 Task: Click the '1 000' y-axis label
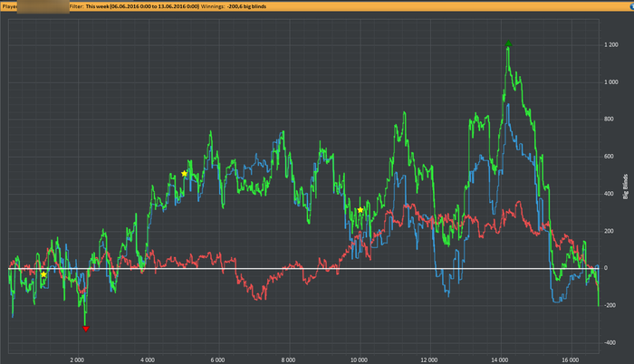(611, 82)
